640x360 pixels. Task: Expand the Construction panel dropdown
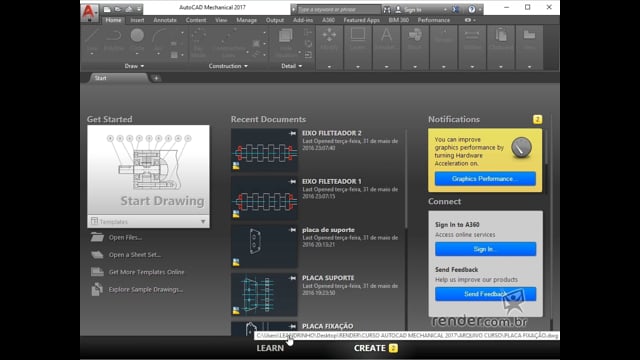pyautogui.click(x=228, y=66)
